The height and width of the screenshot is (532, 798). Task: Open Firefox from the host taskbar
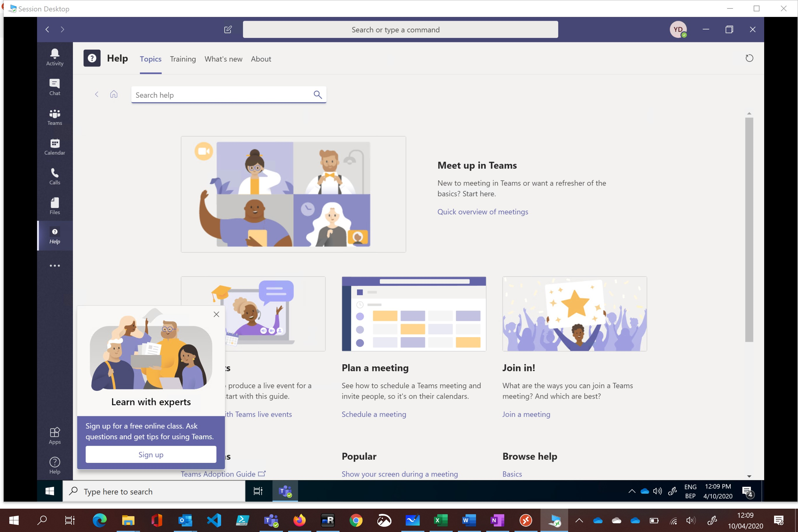click(299, 520)
